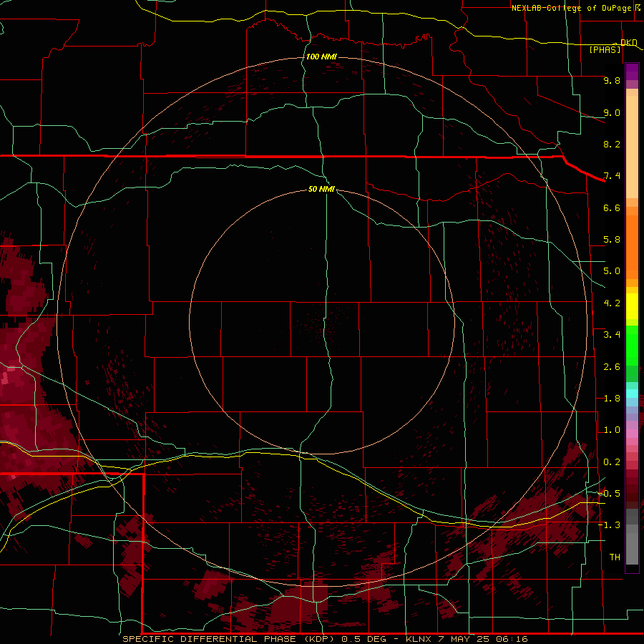Click the "8.2" color scale value
The image size is (644, 644).
coord(612,144)
